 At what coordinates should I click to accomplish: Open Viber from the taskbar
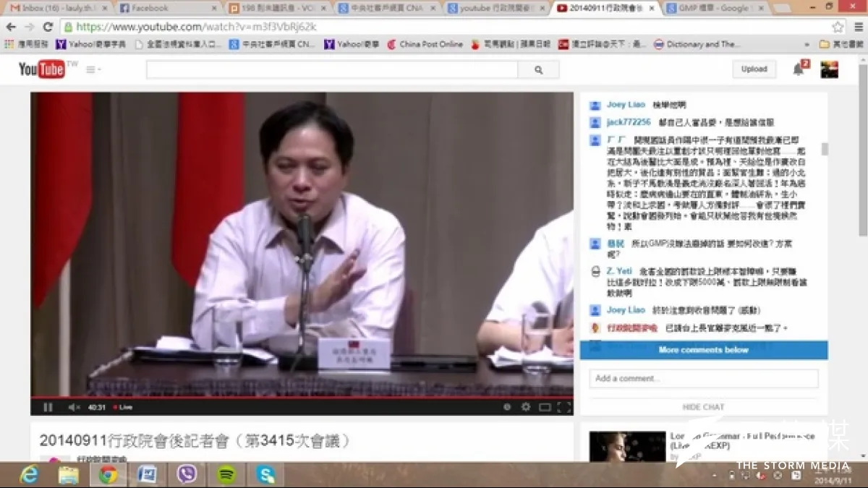pos(187,474)
